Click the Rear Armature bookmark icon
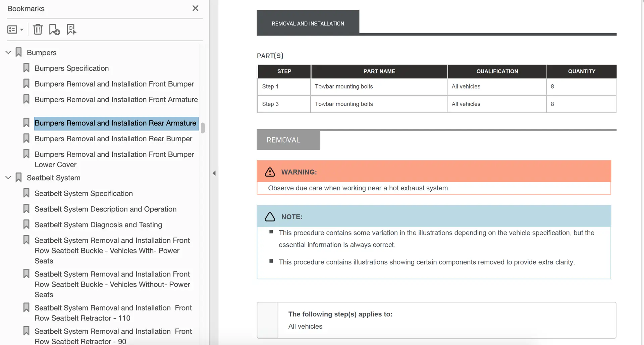The width and height of the screenshot is (644, 345). tap(26, 123)
